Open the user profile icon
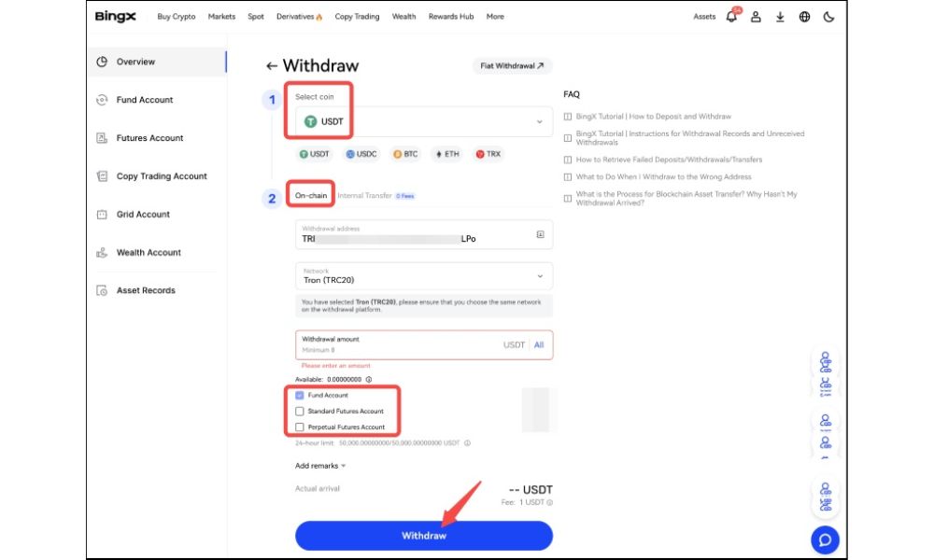 pos(757,17)
